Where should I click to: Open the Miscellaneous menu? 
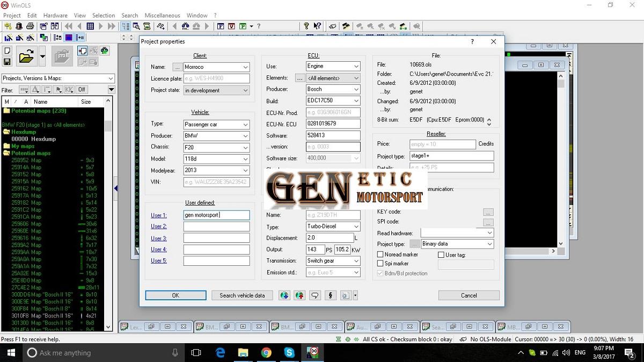(x=162, y=16)
